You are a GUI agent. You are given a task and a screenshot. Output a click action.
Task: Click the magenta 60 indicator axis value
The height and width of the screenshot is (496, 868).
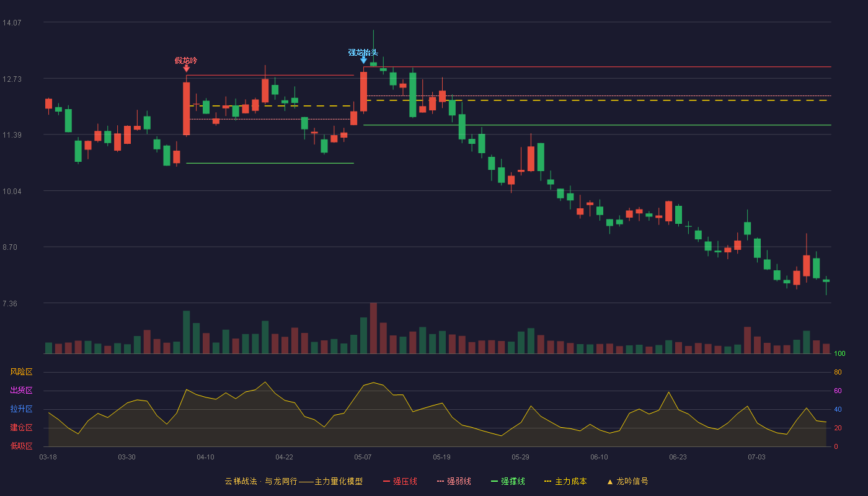[x=838, y=391]
